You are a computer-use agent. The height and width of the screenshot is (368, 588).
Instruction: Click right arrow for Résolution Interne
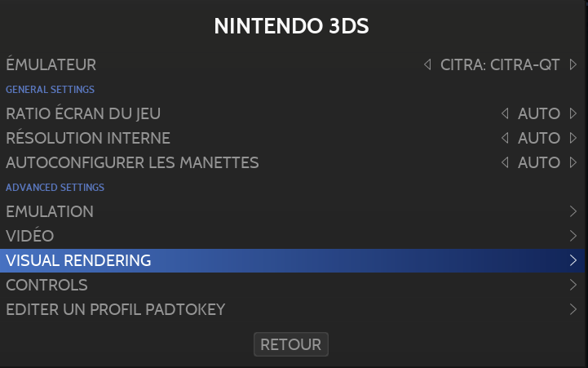point(573,138)
